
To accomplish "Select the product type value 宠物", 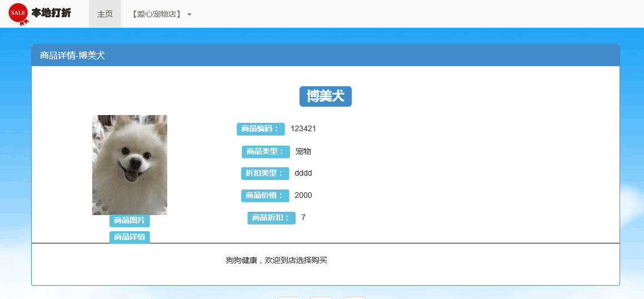I will coord(303,152).
